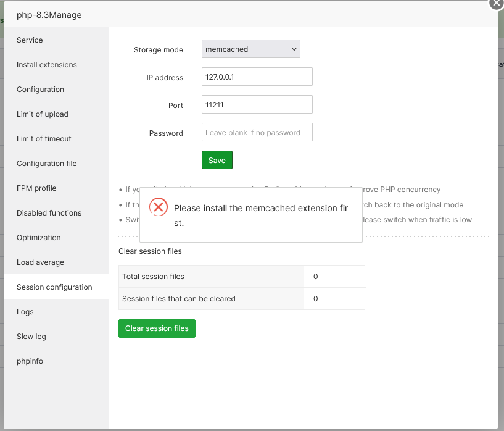
Task: Select the Configuration menu item
Action: [40, 90]
